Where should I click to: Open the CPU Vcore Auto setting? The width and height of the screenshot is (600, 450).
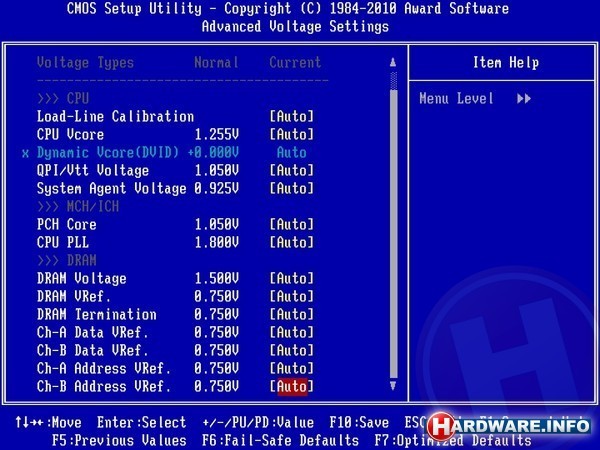[292, 134]
